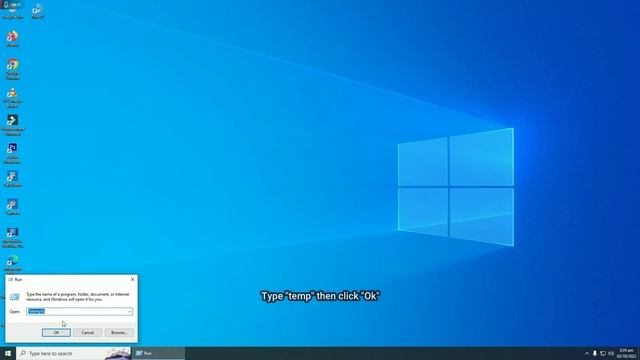Open the Firefox desktop shortcut
Image resolution: width=640 pixels, height=360 pixels.
(12, 39)
